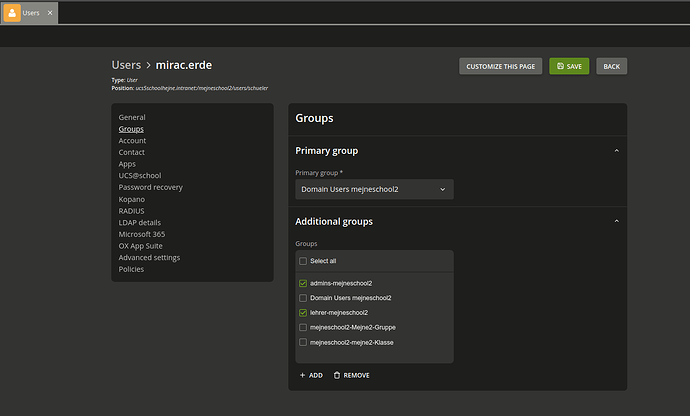
Task: Open the Contact section
Action: [132, 152]
